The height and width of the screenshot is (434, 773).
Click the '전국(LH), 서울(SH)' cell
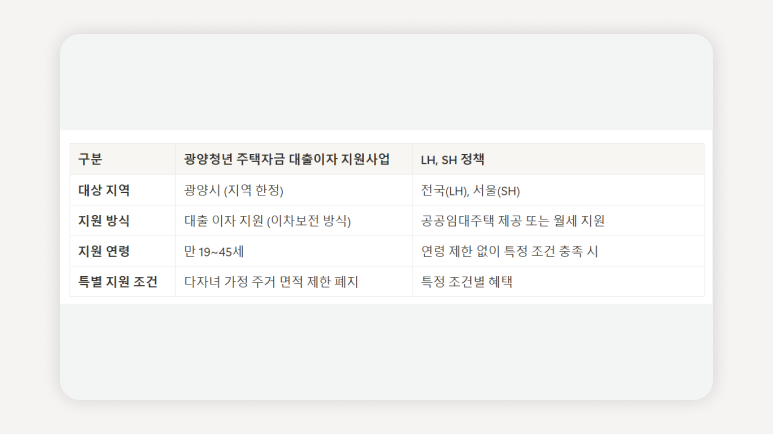(558, 190)
